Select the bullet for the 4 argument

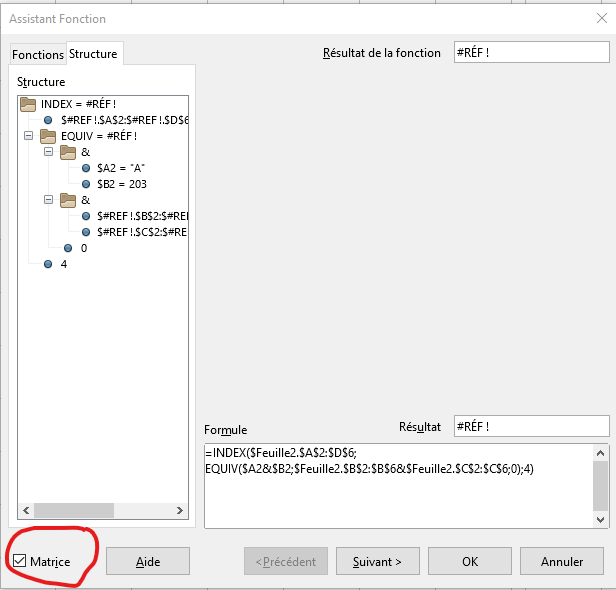pos(48,264)
